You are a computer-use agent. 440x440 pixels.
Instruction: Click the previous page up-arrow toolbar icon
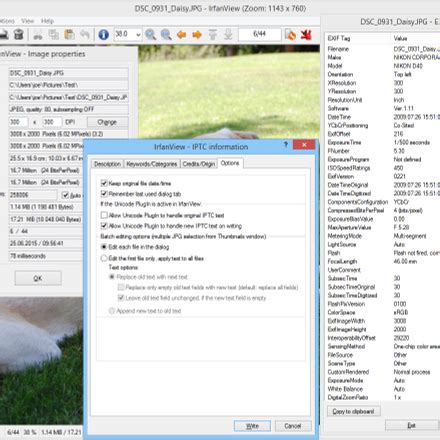[213, 34]
